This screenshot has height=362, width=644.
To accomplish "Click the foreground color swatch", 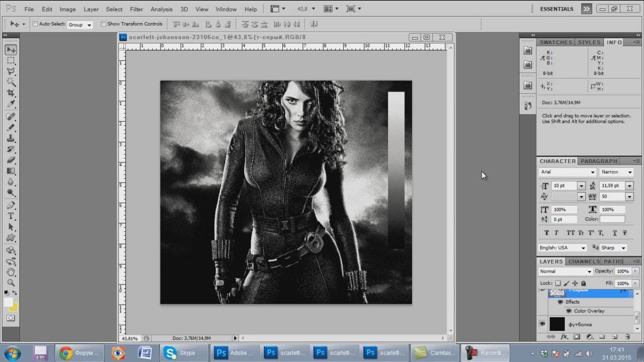I will pyautogui.click(x=9, y=302).
